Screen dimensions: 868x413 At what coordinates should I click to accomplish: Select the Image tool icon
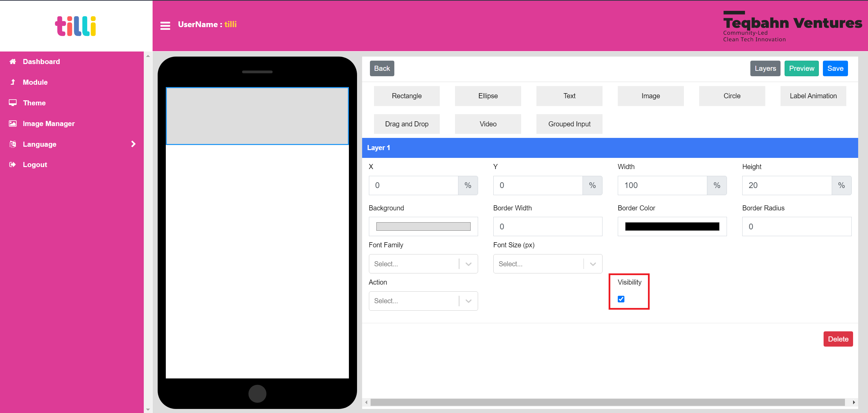pos(650,96)
